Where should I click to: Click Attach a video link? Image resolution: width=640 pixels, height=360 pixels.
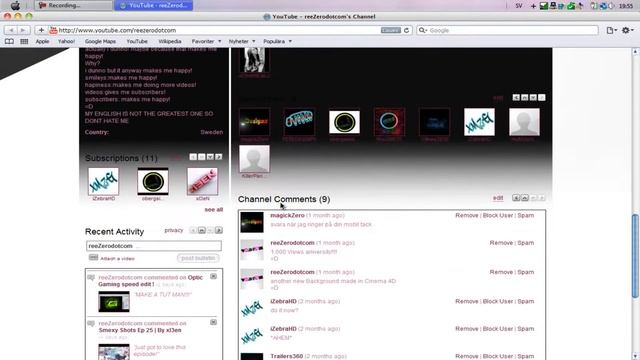tap(117, 258)
